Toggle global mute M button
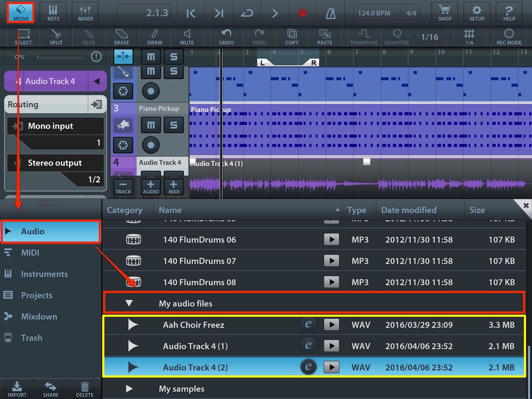The image size is (532, 399). pyautogui.click(x=151, y=57)
